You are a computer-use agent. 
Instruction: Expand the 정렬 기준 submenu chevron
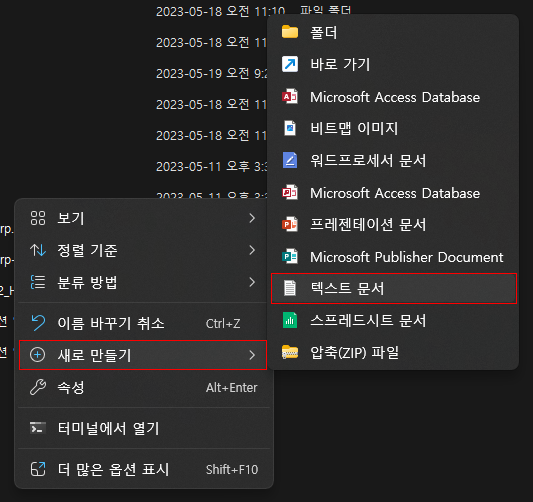pyautogui.click(x=252, y=250)
